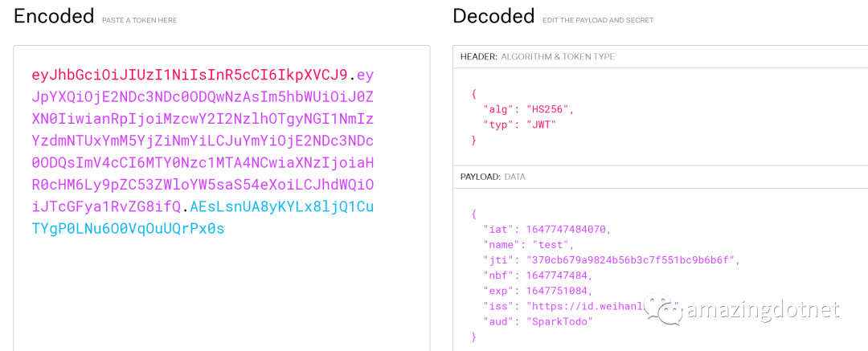Click the amazingdotnet watermark text
The width and height of the screenshot is (868, 351).
[x=762, y=311]
